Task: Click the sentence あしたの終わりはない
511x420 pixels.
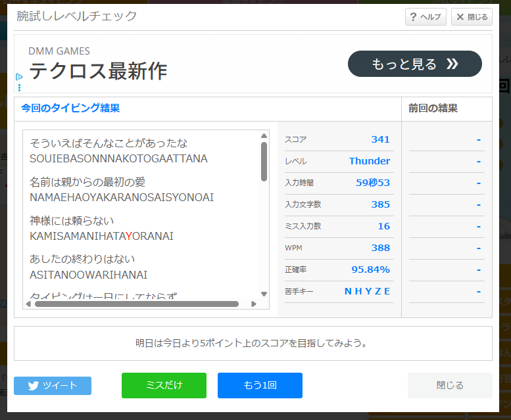Action: pyautogui.click(x=82, y=259)
